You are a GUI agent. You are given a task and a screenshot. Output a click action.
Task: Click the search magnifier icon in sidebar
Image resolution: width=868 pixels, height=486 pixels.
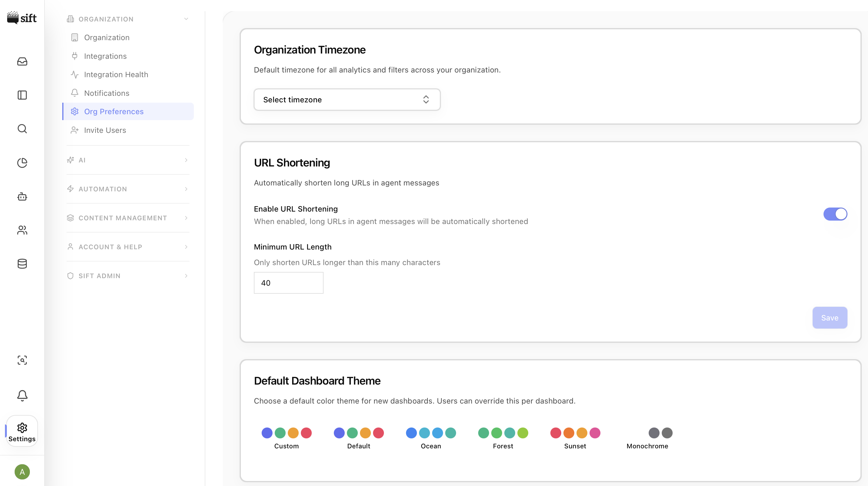pos(22,129)
